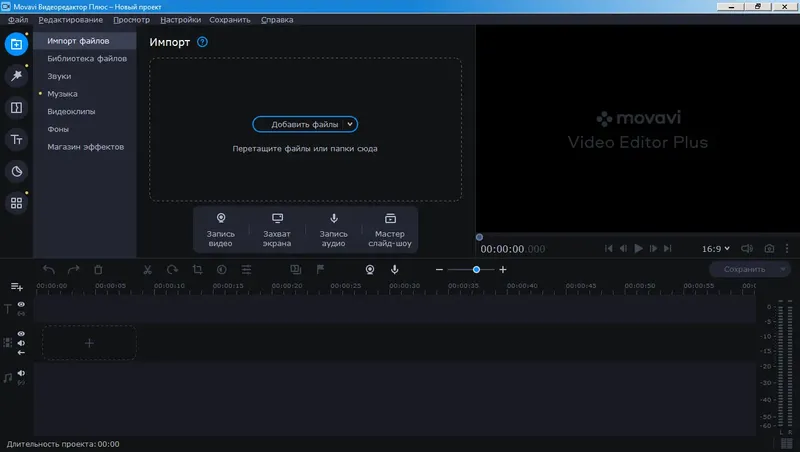Skip to previous clip in player
Image resolution: width=800 pixels, height=452 pixels.
pyautogui.click(x=608, y=248)
